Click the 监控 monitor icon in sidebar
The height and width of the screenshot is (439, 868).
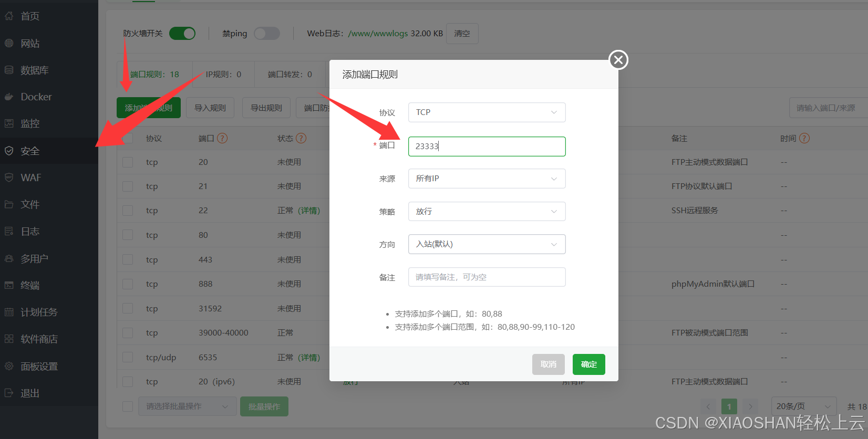tap(9, 123)
